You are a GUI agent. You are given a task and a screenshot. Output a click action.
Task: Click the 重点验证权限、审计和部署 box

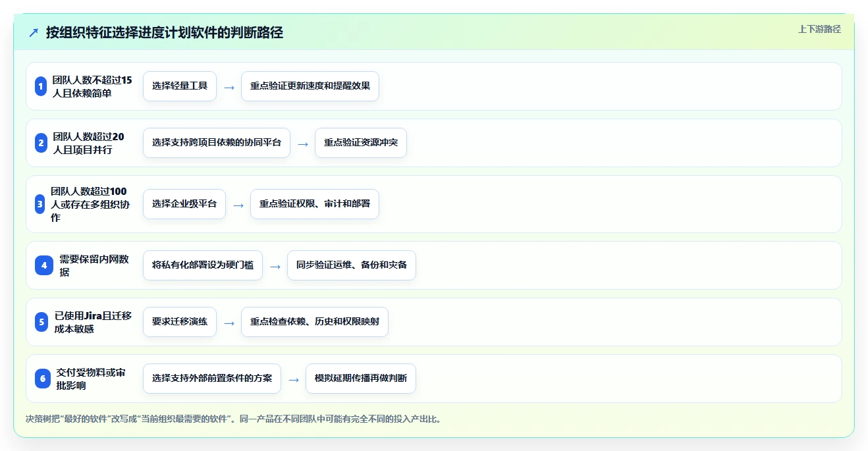tap(315, 204)
